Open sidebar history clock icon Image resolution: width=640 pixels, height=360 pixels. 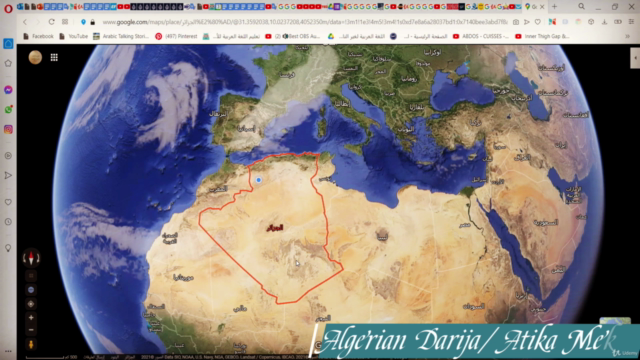[x=8, y=222]
